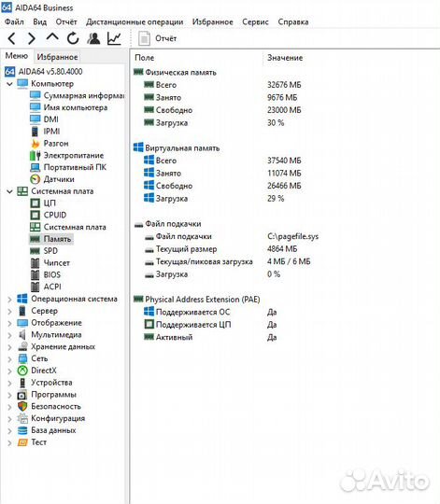Click the Значение column header
Screen dimensions: 440x504
(285, 58)
